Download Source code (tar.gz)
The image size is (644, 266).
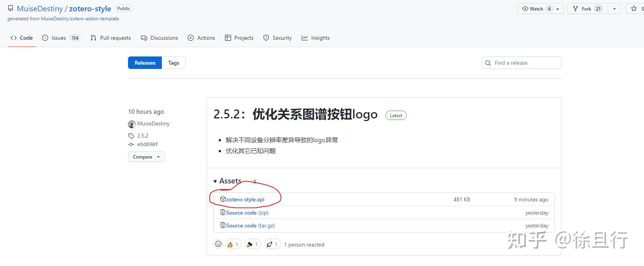click(x=250, y=225)
